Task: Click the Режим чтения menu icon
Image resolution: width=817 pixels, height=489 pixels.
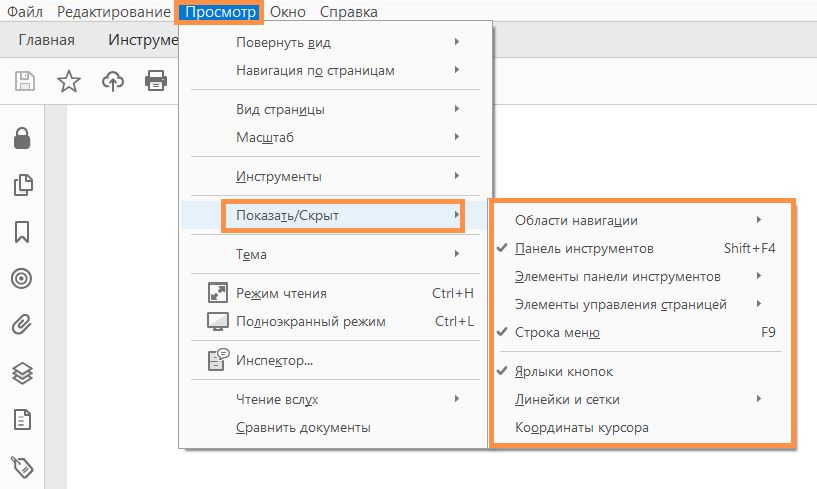Action: coord(218,293)
